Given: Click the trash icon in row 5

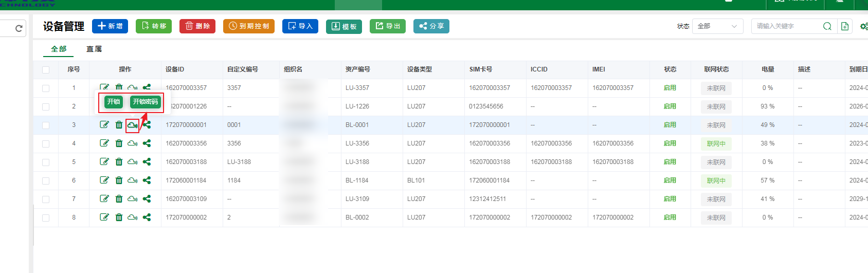Looking at the screenshot, I should coord(119,161).
